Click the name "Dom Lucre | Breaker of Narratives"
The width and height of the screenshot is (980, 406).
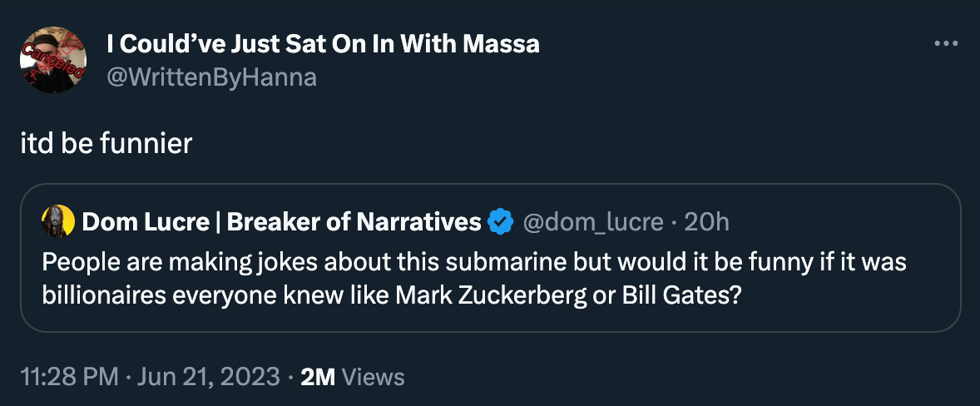(x=282, y=222)
